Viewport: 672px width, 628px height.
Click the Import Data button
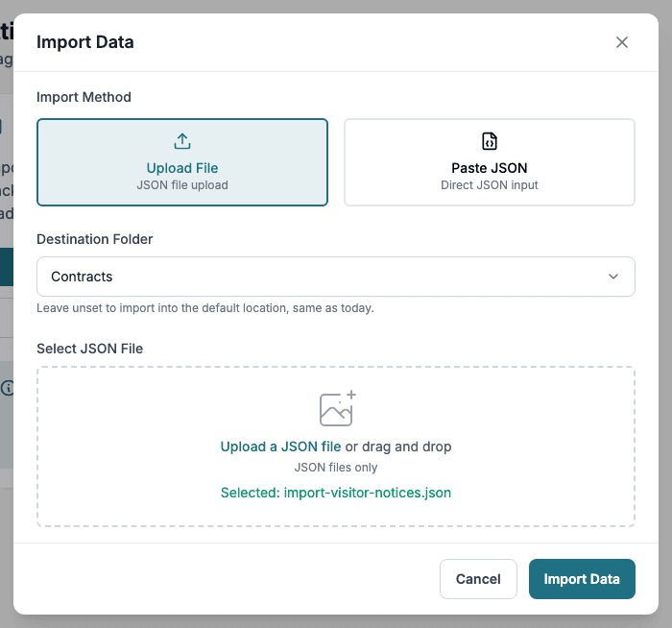(x=582, y=579)
